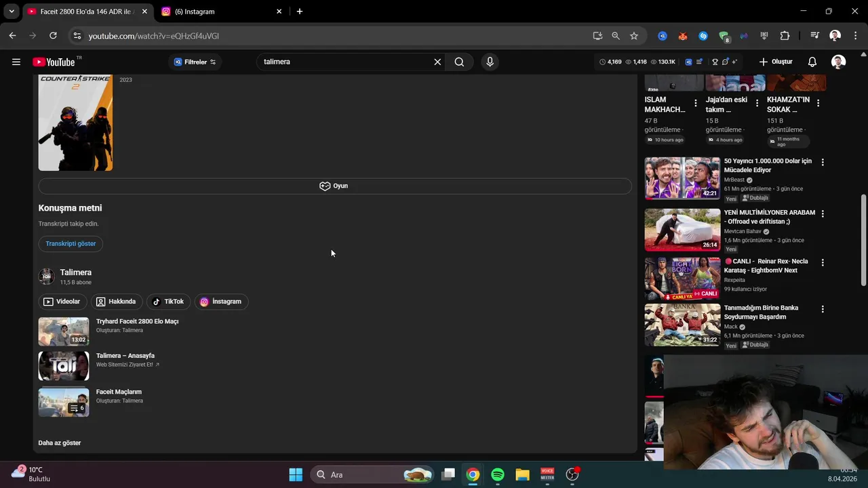Open Chrome media control icon
The height and width of the screenshot is (488, 868).
click(x=815, y=36)
